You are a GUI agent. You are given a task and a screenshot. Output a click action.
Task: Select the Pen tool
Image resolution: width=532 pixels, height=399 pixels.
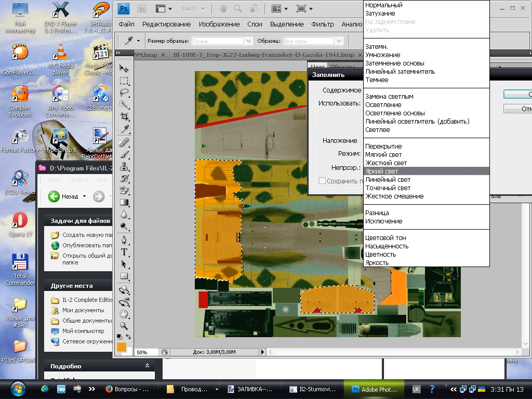coord(124,240)
